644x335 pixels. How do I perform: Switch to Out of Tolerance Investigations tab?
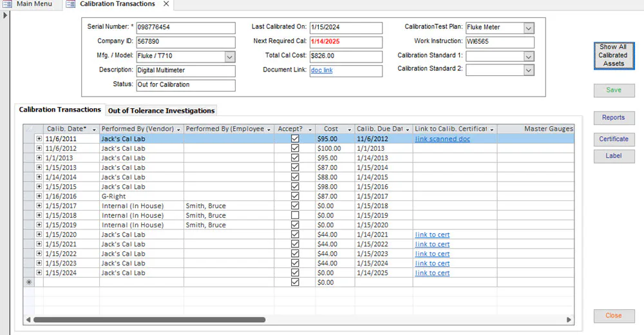161,111
